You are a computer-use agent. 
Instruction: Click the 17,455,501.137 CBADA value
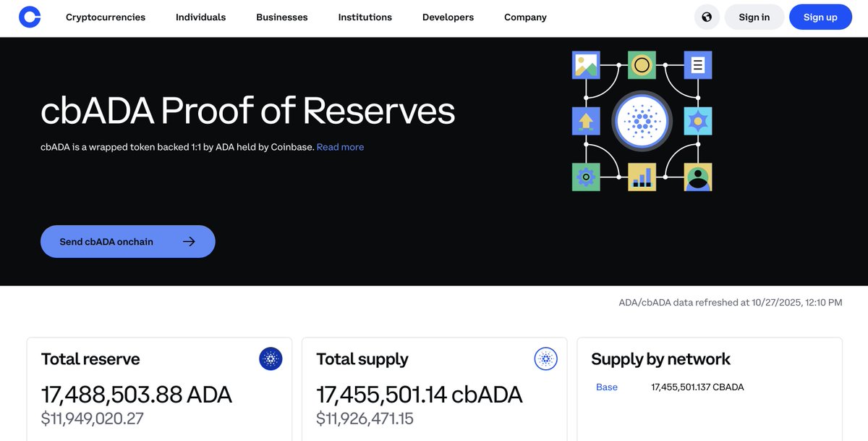(698, 387)
